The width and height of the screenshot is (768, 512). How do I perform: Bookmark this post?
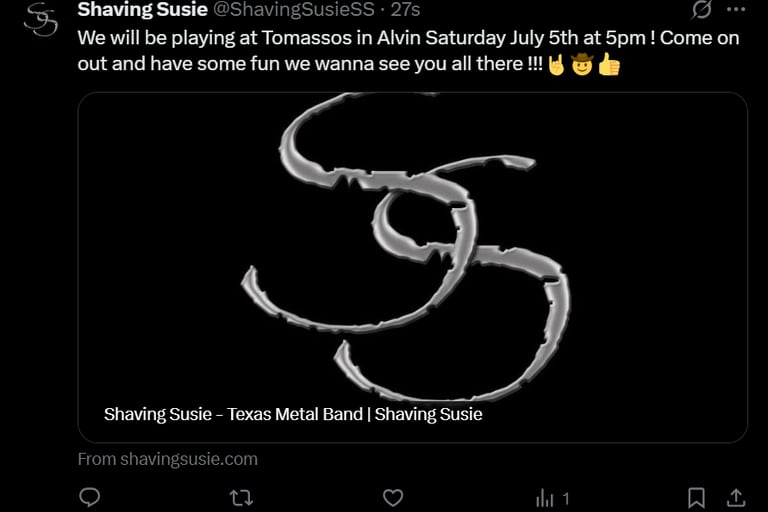[x=696, y=498]
